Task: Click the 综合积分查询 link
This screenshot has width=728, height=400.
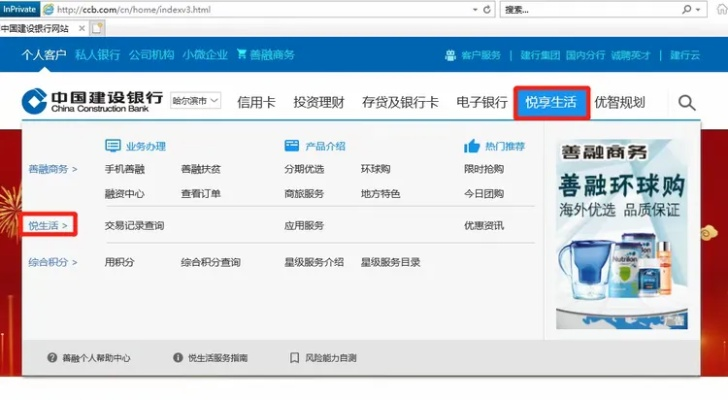Action: click(x=211, y=262)
